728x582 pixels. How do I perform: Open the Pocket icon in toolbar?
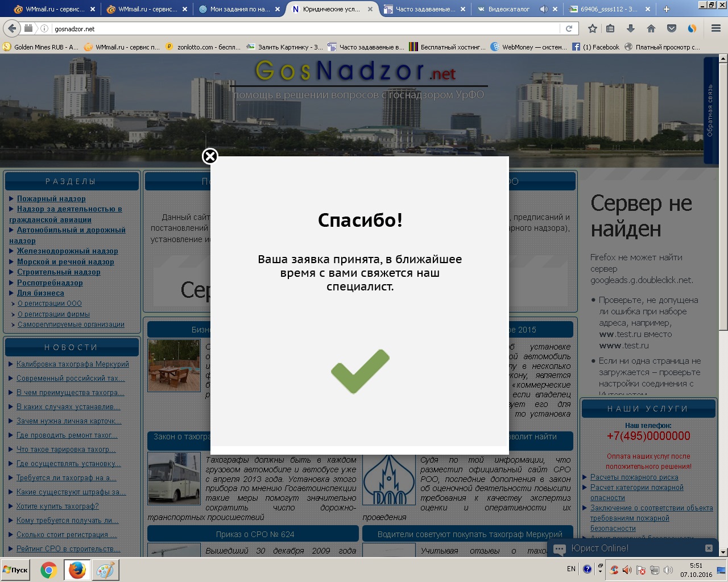[x=671, y=28]
